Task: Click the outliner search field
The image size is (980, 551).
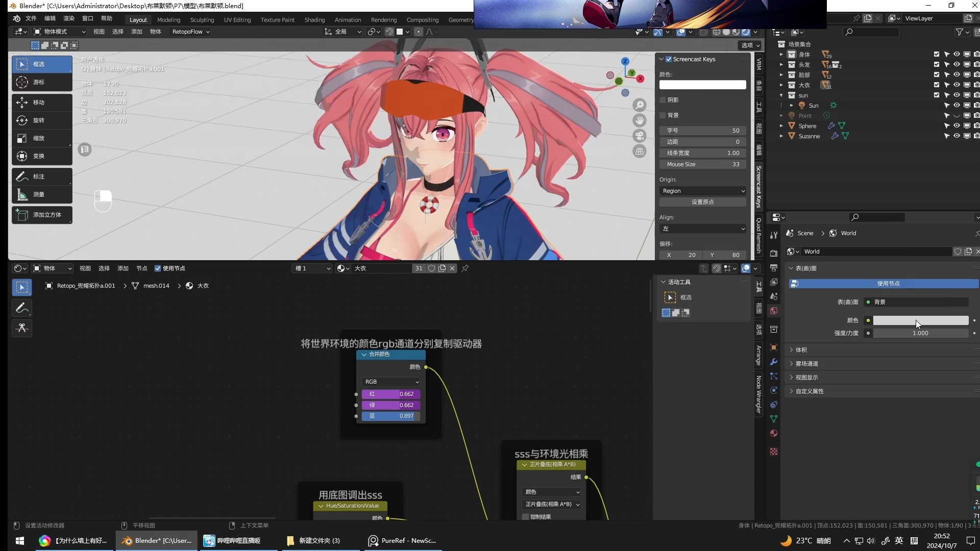Action: 871,32
